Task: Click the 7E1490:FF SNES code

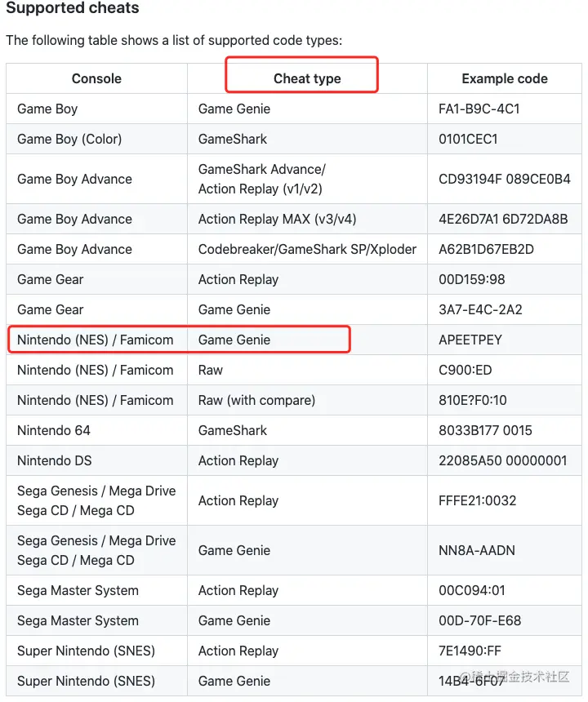Action: pos(472,651)
